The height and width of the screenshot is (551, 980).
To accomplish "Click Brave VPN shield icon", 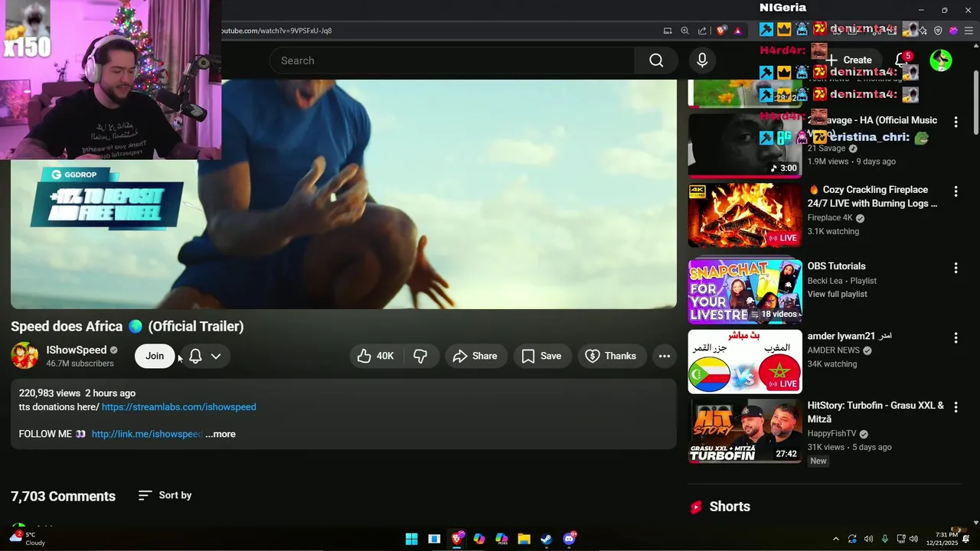I will [x=938, y=31].
